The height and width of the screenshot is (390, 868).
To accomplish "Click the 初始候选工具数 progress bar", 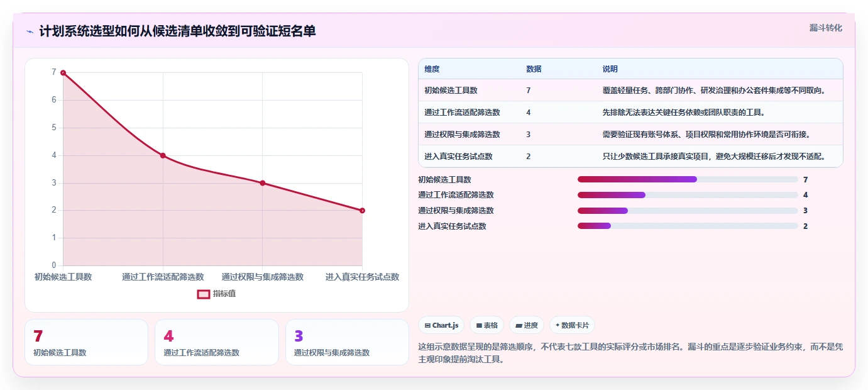I will [688, 179].
